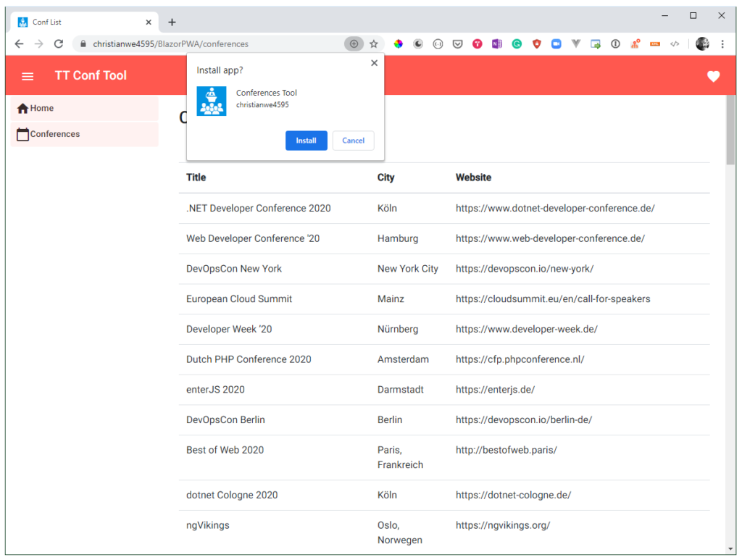Click the Install button in the dialog
Image resolution: width=742 pixels, height=560 pixels.
click(x=306, y=141)
